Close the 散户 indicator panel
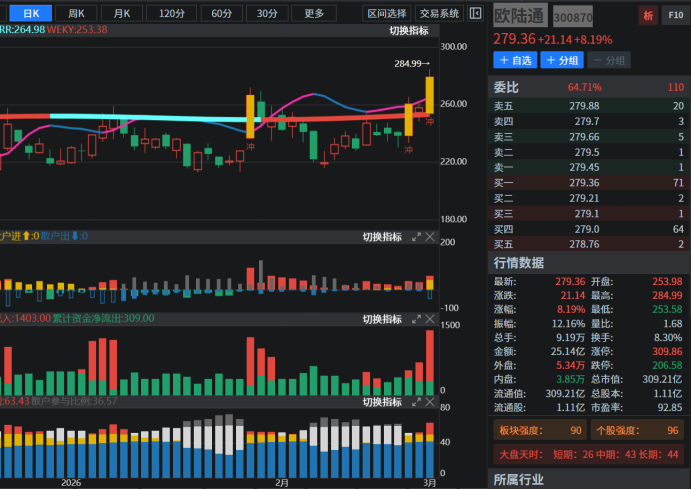This screenshot has width=691, height=489. [x=430, y=237]
